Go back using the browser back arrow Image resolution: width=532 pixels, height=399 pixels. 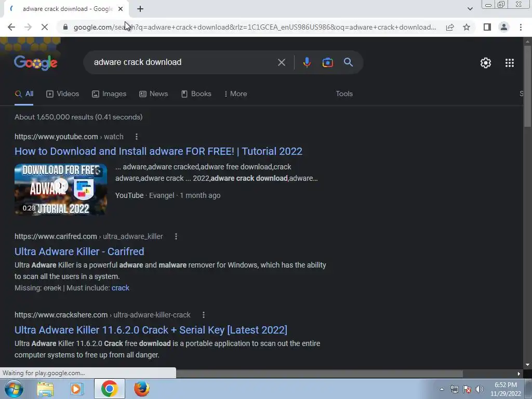point(11,27)
